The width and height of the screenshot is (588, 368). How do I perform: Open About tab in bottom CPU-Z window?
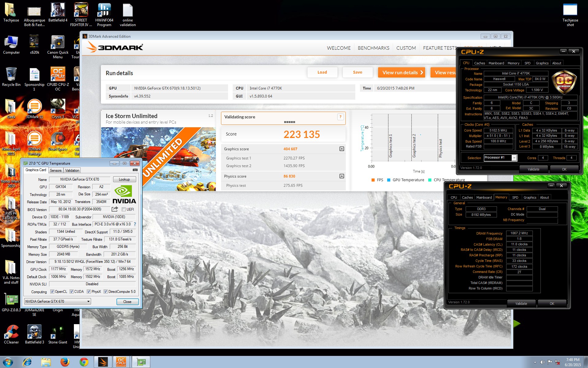pyautogui.click(x=544, y=197)
